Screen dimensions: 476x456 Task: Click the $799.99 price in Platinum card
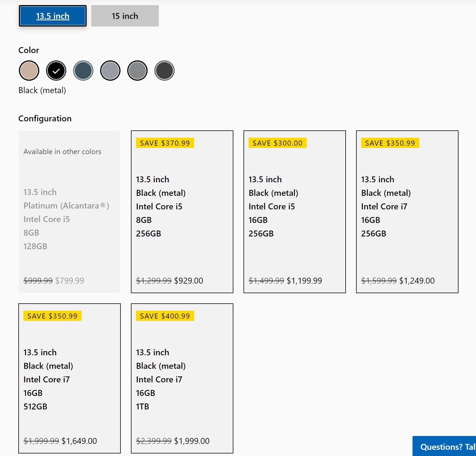pyautogui.click(x=70, y=281)
